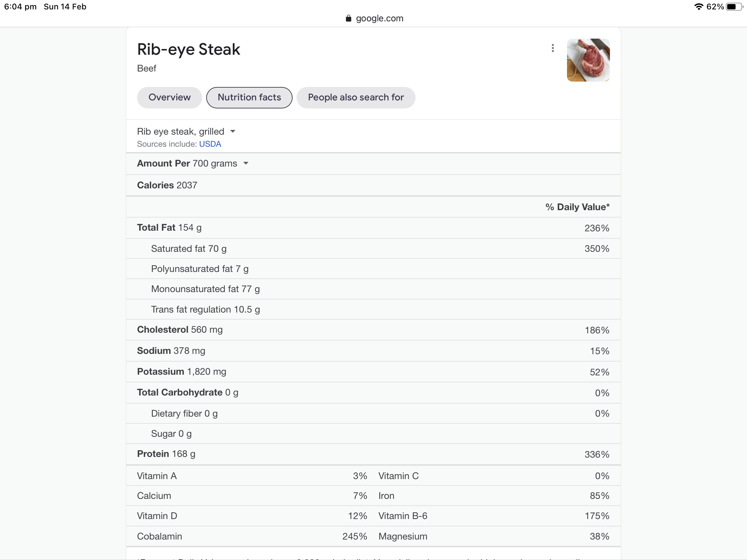Open the People also search for tab
The width and height of the screenshot is (747, 560).
356,98
